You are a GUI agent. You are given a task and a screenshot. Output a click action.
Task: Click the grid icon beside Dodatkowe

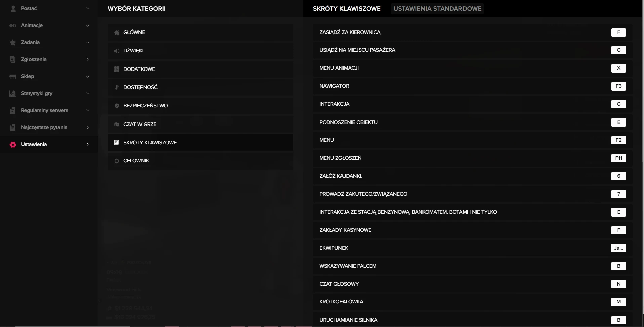(x=117, y=69)
